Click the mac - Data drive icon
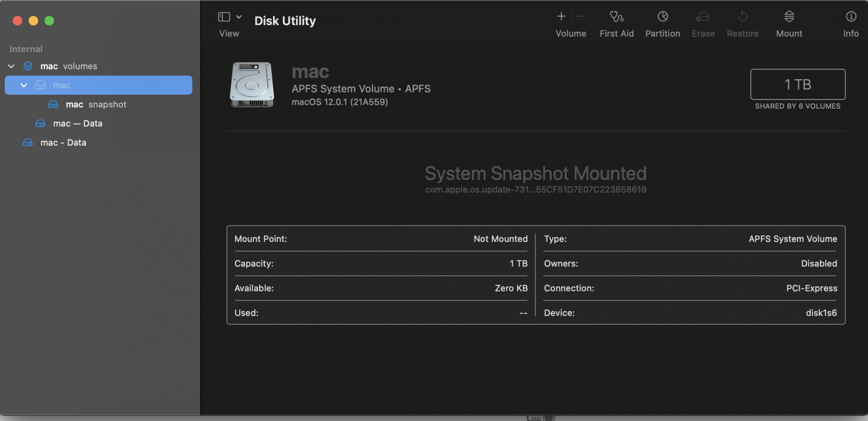 click(28, 143)
